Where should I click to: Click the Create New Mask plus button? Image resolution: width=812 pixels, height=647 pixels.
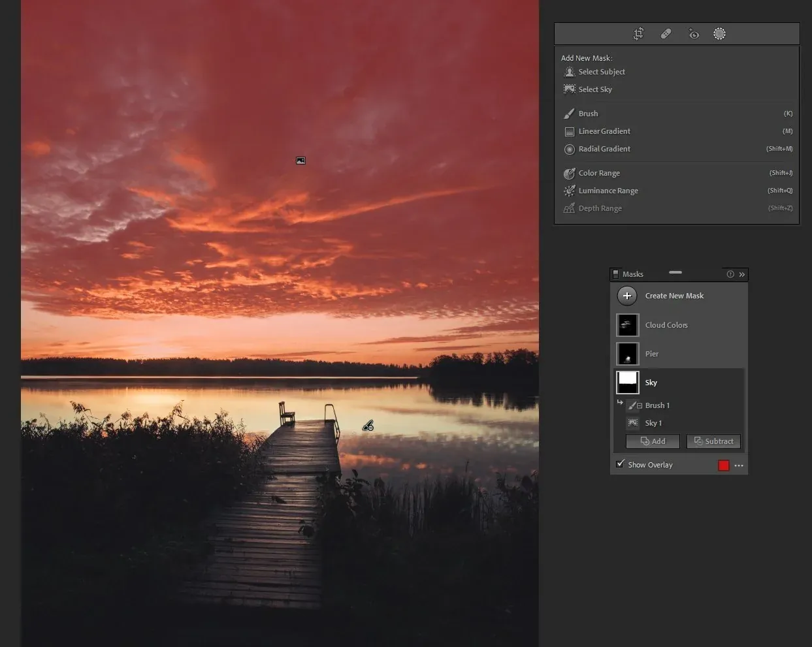click(627, 296)
